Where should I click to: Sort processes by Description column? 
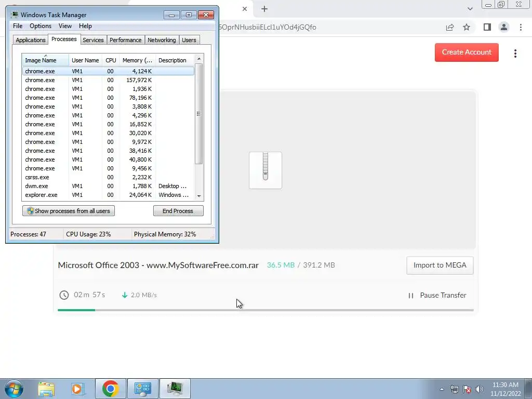click(x=175, y=60)
